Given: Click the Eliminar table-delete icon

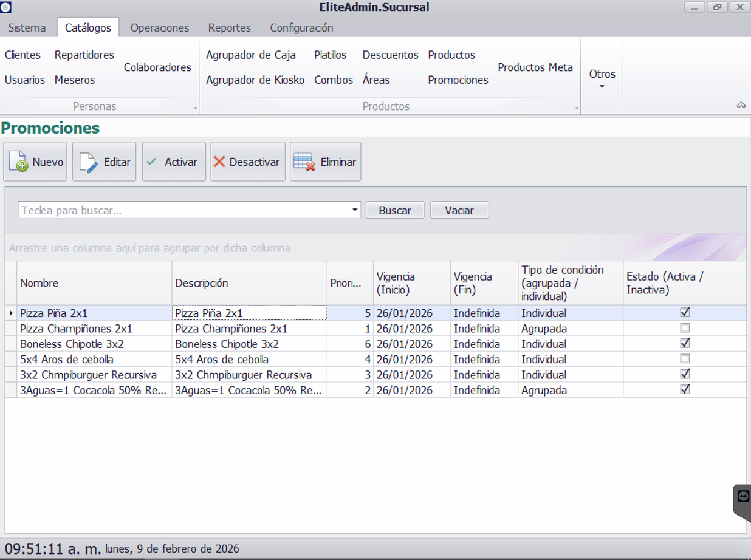Looking at the screenshot, I should [304, 162].
